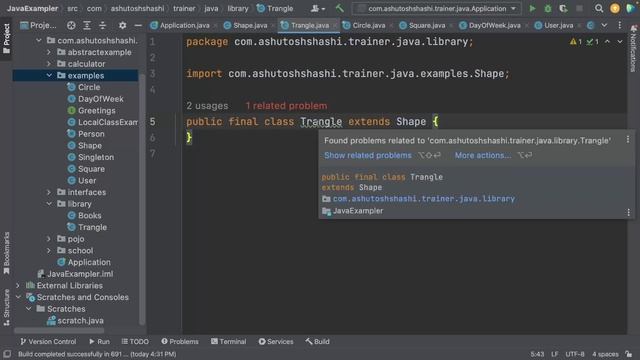640x360 pixels.
Task: Build project with the hammer icon
Action: click(x=340, y=8)
